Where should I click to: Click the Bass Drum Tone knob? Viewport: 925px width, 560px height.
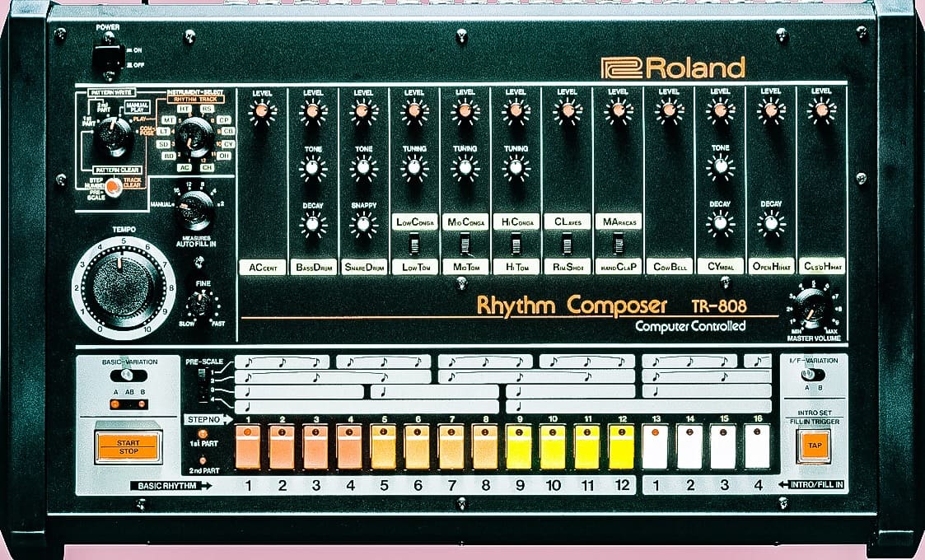(x=313, y=168)
